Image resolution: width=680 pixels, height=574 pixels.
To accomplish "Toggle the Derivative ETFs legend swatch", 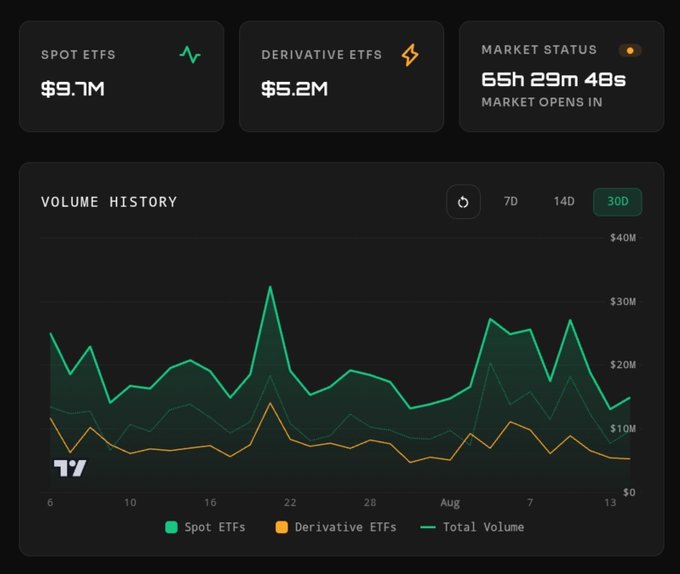I will pos(281,527).
